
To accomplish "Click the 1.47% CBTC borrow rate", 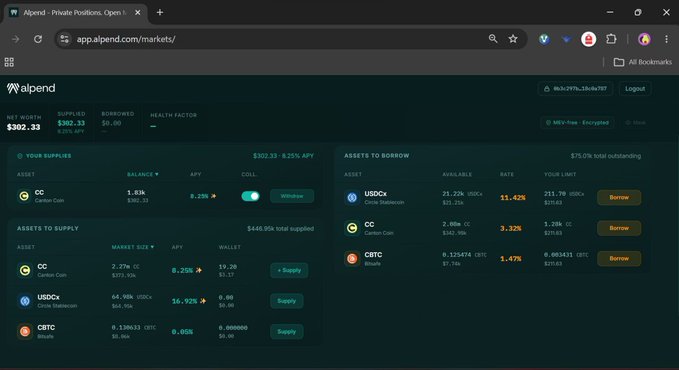I will pos(511,259).
